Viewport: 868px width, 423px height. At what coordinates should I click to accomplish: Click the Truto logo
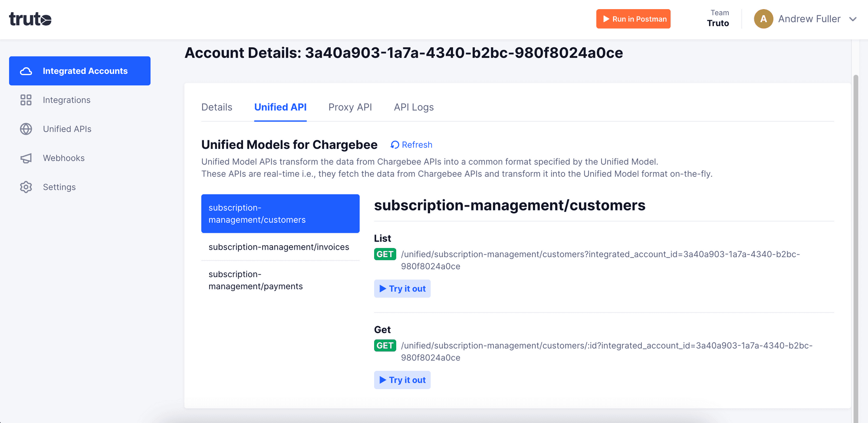coord(30,19)
